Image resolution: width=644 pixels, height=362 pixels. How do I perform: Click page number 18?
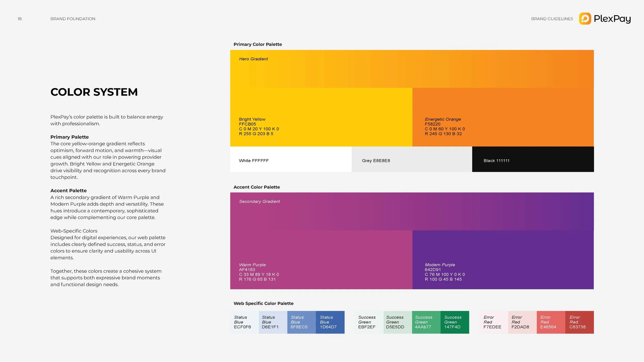pyautogui.click(x=20, y=19)
